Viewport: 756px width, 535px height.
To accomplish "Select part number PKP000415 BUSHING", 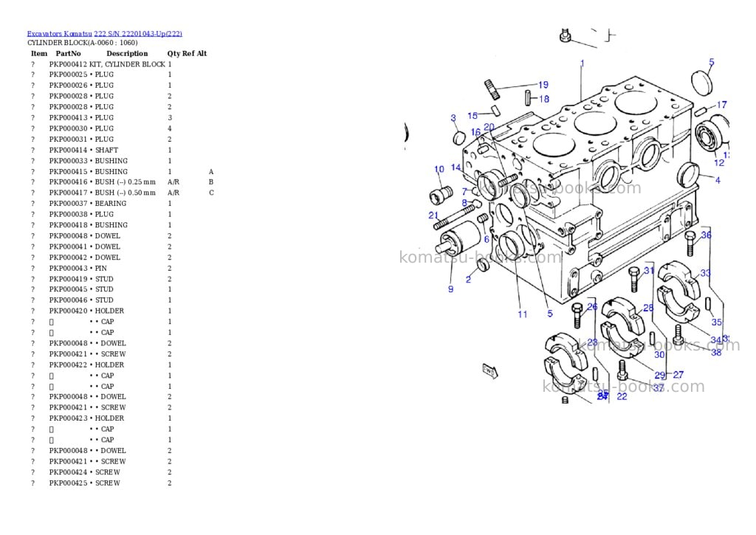I will point(89,172).
